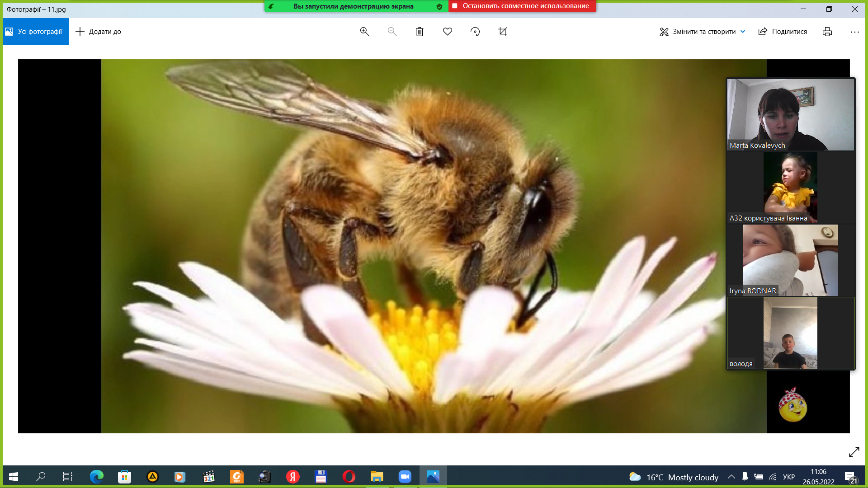Click the Photos app taskbar icon
Screen dimensions: 868x488
click(x=433, y=477)
